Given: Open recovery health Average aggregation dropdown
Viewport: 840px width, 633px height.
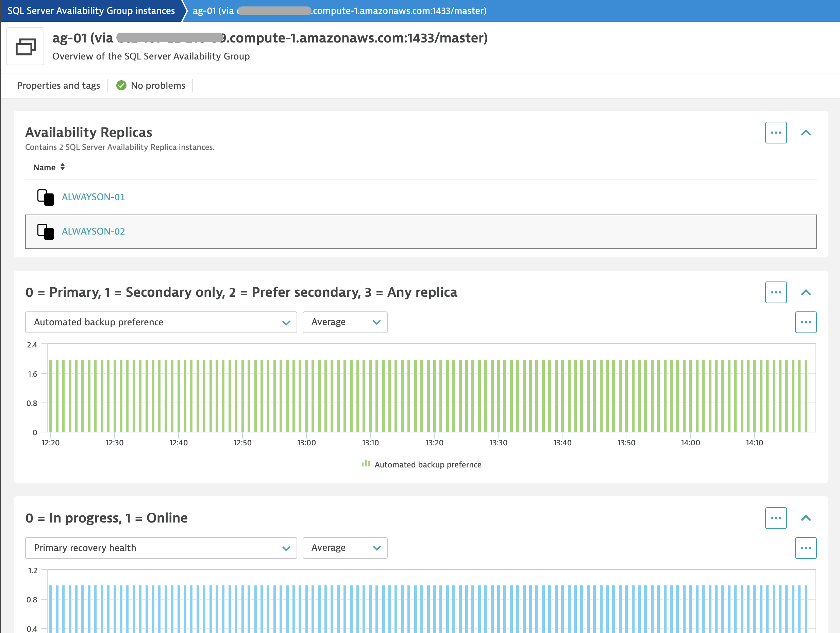Looking at the screenshot, I should click(x=345, y=548).
